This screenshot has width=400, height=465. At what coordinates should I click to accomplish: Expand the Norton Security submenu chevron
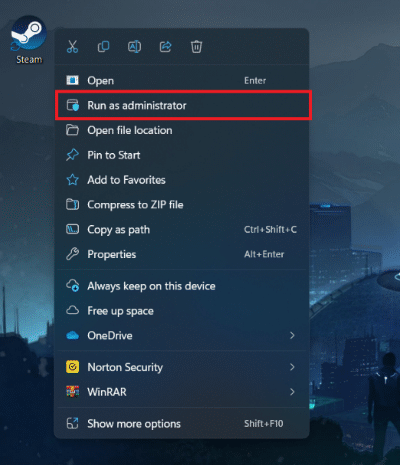click(x=292, y=367)
